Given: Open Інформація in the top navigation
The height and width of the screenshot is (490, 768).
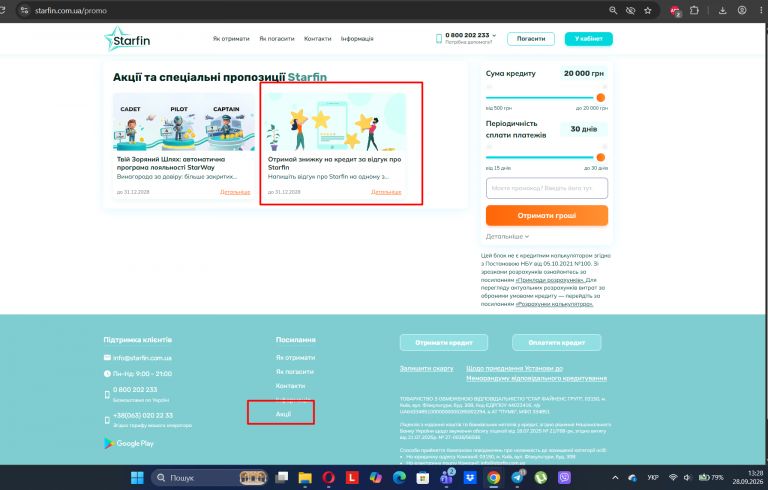Looking at the screenshot, I should click(357, 39).
